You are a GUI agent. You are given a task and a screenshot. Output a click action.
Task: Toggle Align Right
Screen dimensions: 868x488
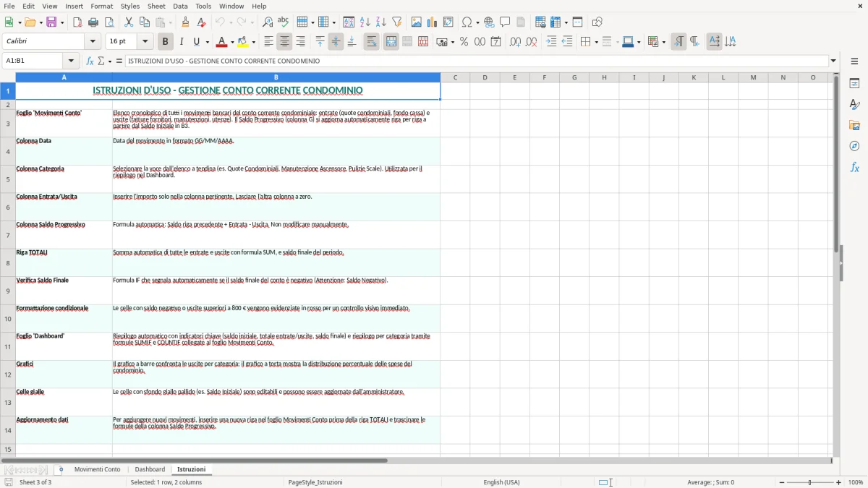coord(301,42)
